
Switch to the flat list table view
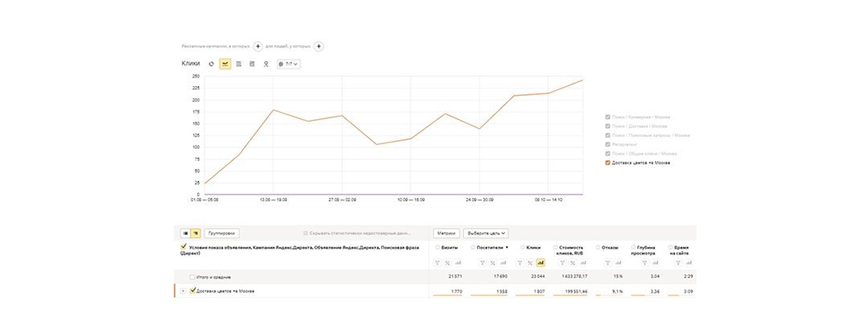pyautogui.click(x=184, y=233)
